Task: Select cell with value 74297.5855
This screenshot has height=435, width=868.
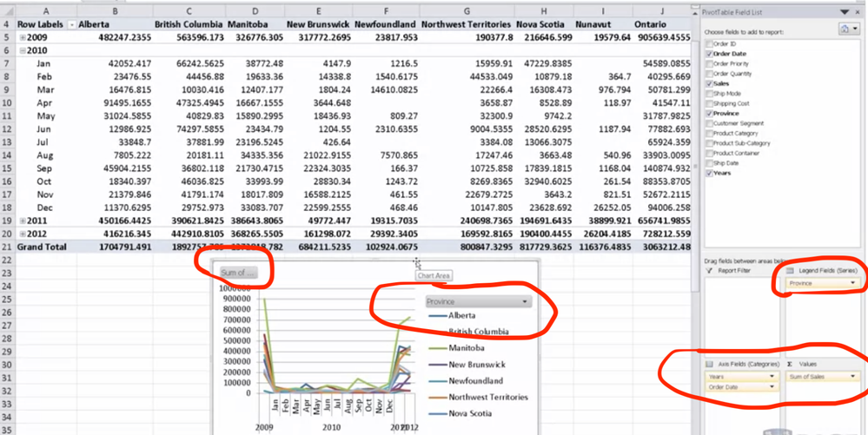Action: [189, 129]
